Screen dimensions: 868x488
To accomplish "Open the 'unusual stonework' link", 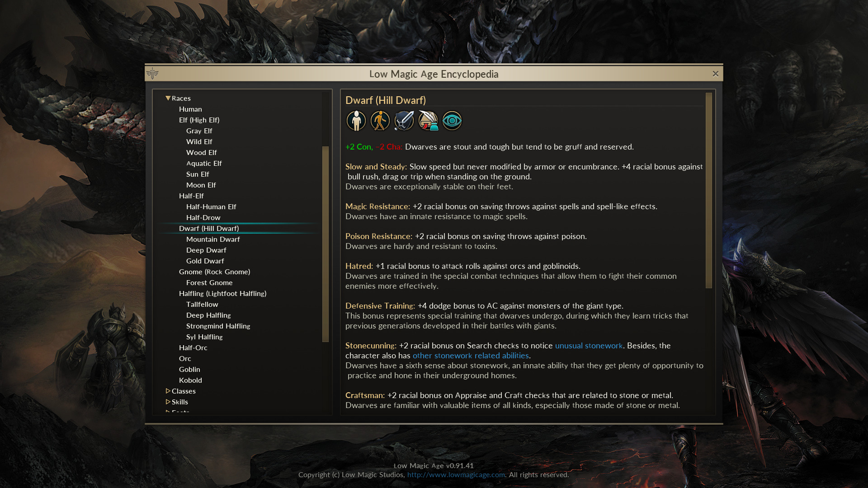I will pos(589,346).
